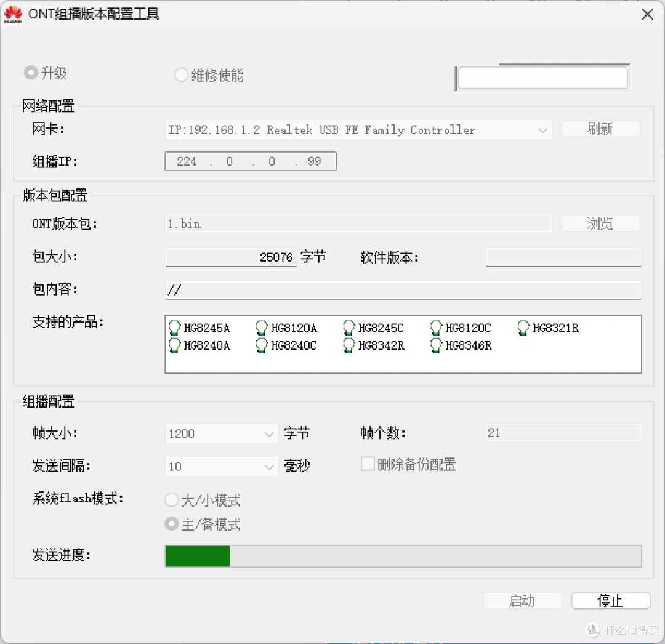
Task: Click the bulb icon beside HG8245C
Action: pos(349,328)
